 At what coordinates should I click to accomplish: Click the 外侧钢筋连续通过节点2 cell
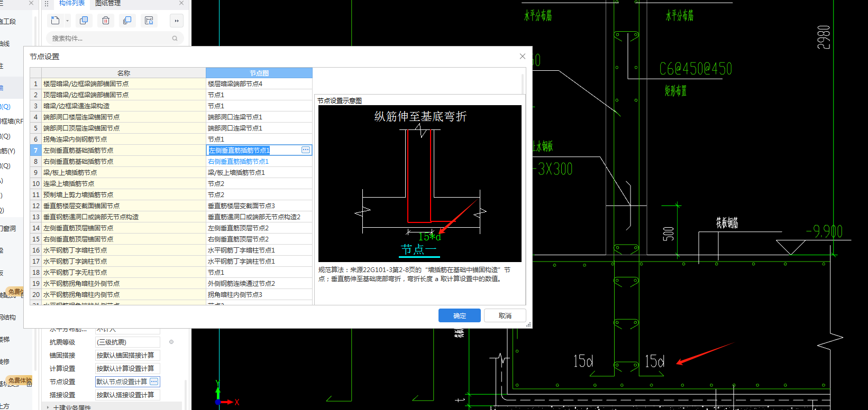coord(259,283)
